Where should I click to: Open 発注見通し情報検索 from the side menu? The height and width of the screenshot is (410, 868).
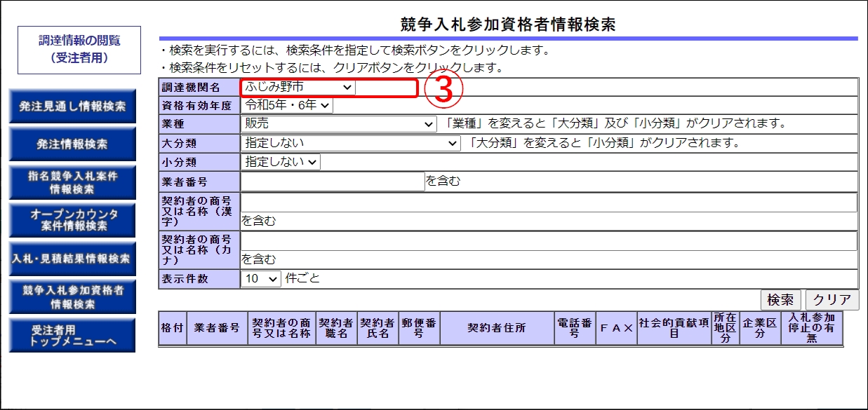pos(72,107)
